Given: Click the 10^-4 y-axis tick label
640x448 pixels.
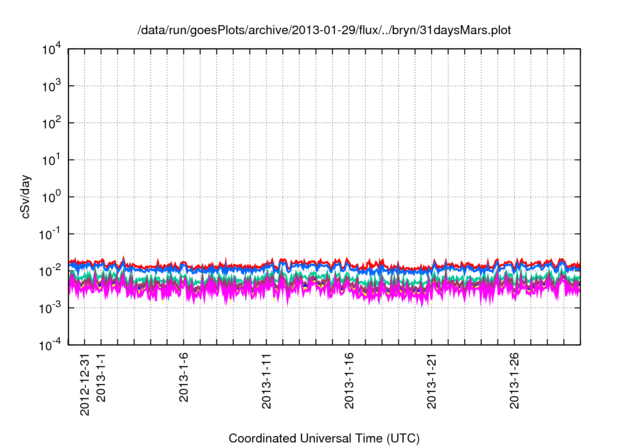Looking at the screenshot, I should click(x=48, y=345).
